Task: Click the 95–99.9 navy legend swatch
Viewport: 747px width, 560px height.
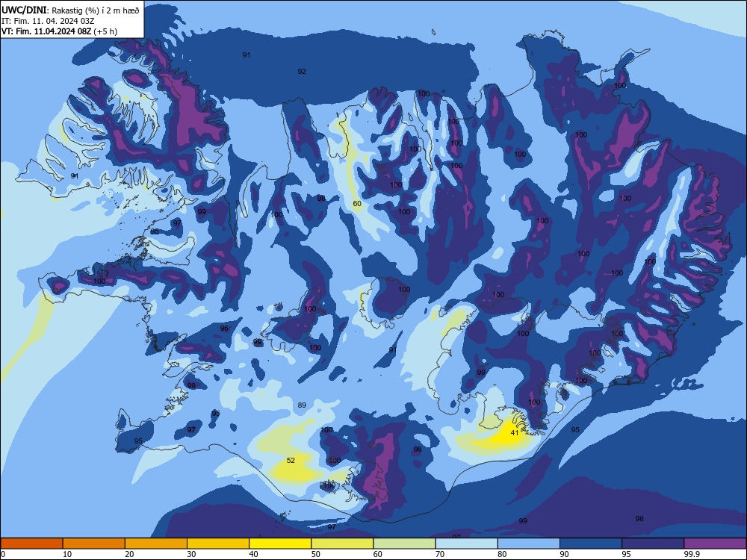Action: 653,544
